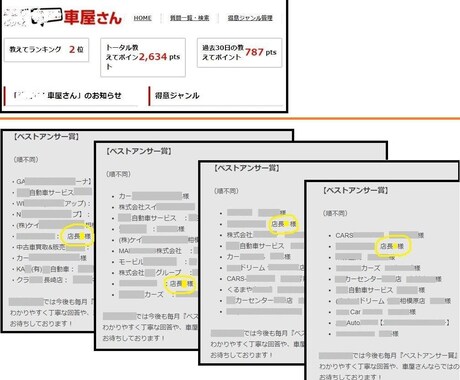Click the くるまや list entry
Image resolution: width=460 pixels, height=380 pixels.
pyautogui.click(x=265, y=289)
